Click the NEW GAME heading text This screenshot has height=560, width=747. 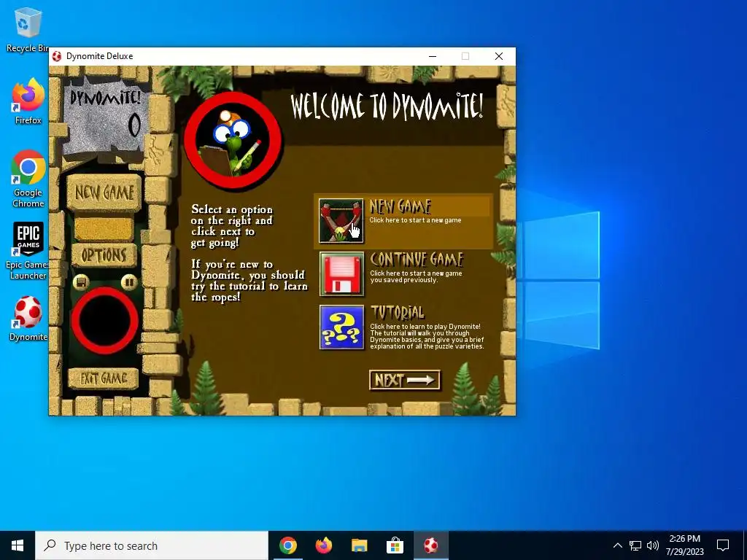[400, 206]
